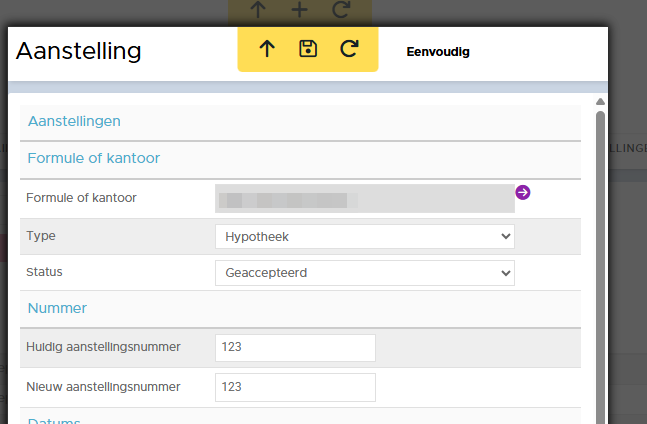Viewport: 647px width, 424px height.
Task: Click the blue Formule of kantoor section heading
Action: [x=93, y=158]
